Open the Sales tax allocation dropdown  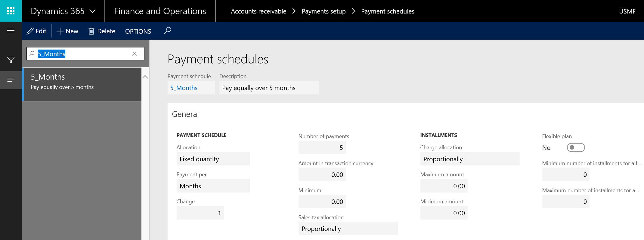[348, 229]
